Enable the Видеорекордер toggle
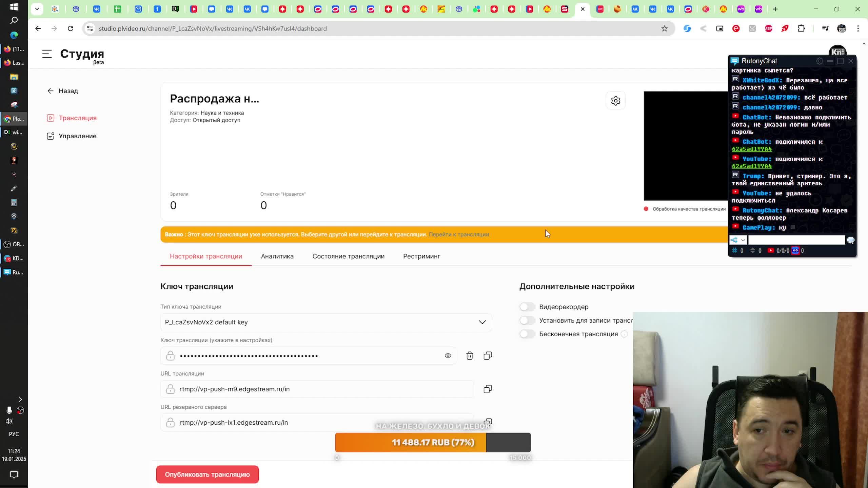868x488 pixels. tap(527, 307)
